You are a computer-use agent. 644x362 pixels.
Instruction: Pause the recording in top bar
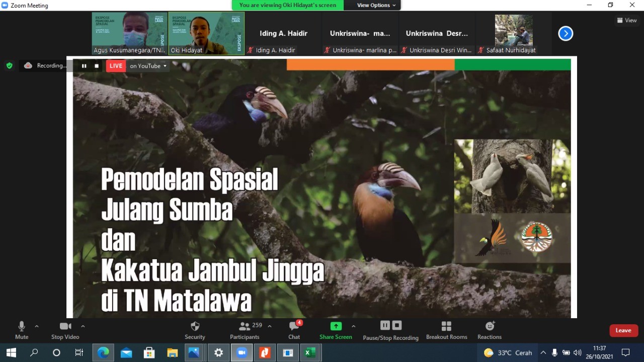[84, 66]
